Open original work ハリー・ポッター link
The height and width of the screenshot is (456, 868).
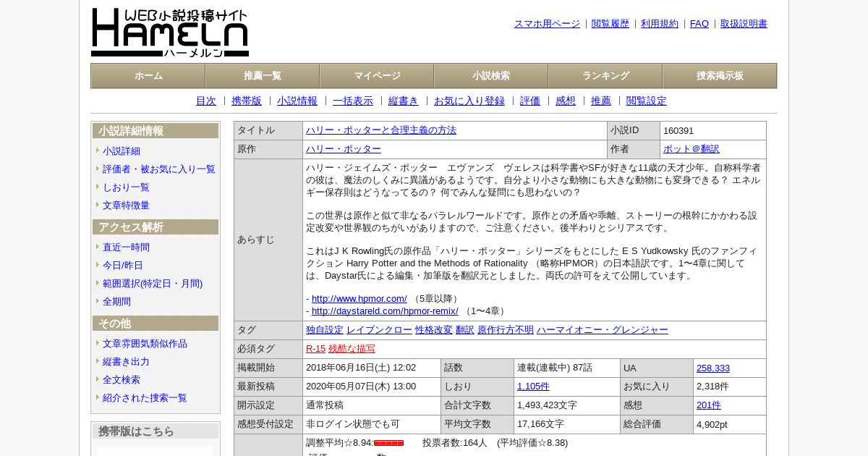click(x=344, y=150)
